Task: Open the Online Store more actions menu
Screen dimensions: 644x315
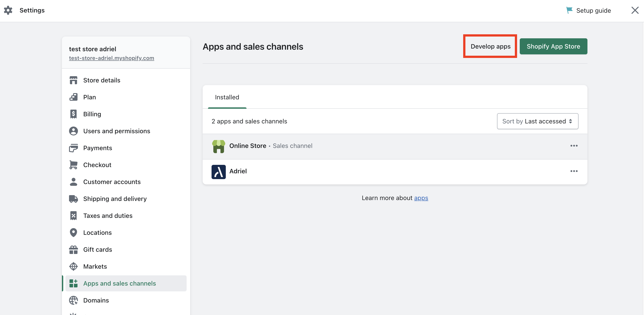Action: pos(574,146)
